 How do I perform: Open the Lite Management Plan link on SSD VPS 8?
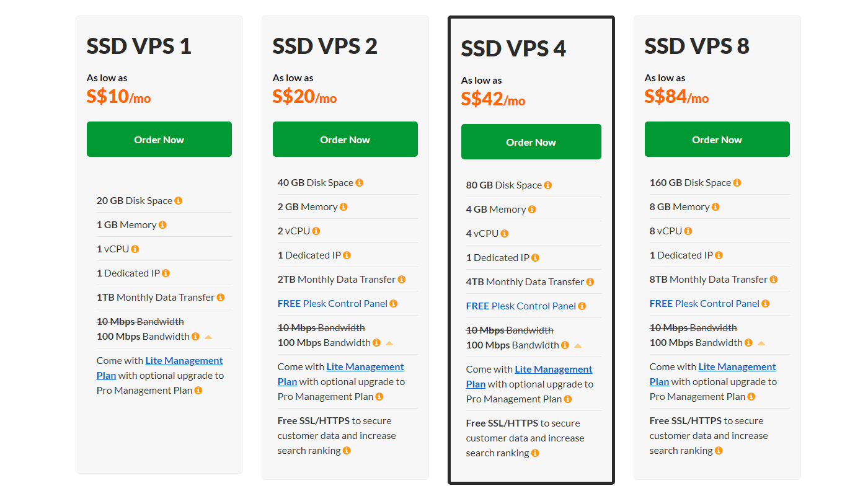pos(737,366)
